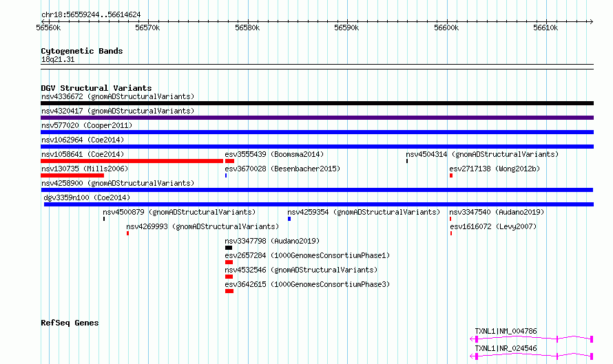The image size is (613, 364).
Task: Select esv2657284 1000GenomesConsortiumPhase1 label
Action: tap(307, 255)
